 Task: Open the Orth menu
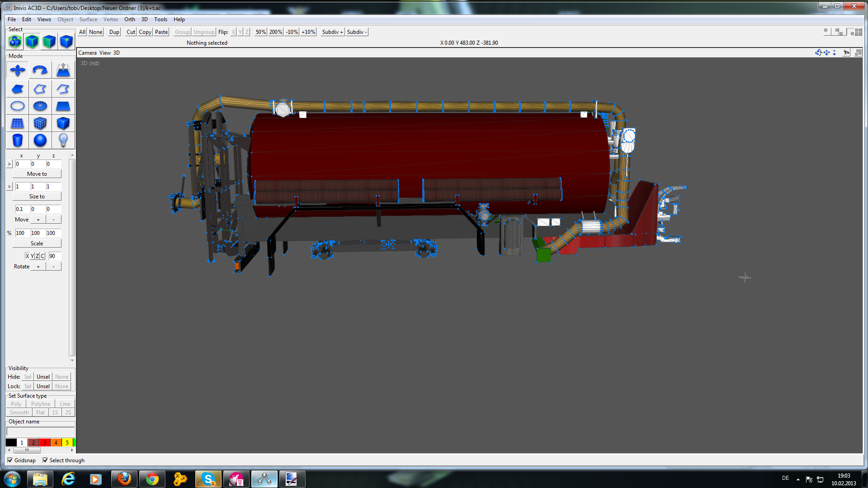click(x=130, y=19)
